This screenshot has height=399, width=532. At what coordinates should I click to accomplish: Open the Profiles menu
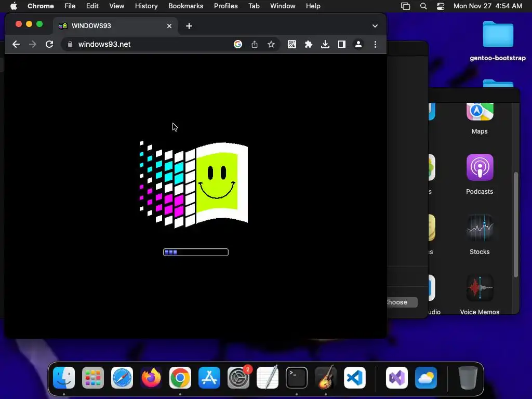pos(225,6)
